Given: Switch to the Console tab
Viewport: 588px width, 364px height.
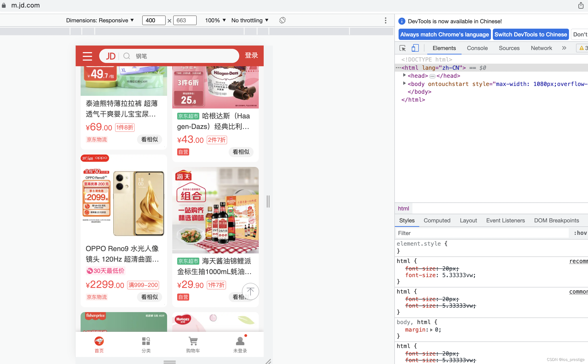Looking at the screenshot, I should 477,48.
